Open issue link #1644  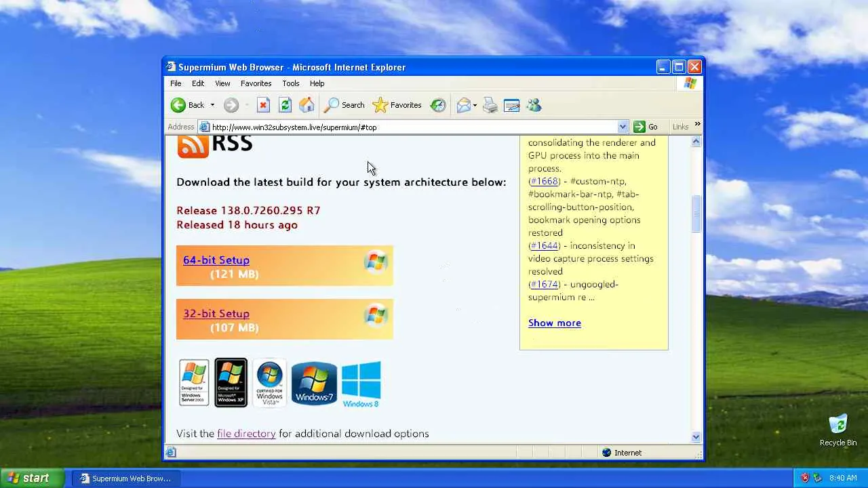click(x=544, y=246)
